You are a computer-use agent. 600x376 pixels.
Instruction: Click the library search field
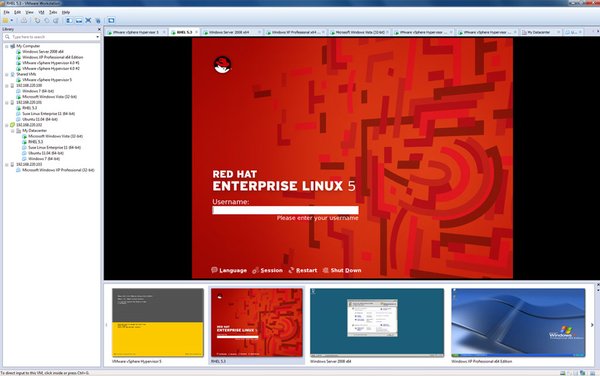(x=51, y=37)
